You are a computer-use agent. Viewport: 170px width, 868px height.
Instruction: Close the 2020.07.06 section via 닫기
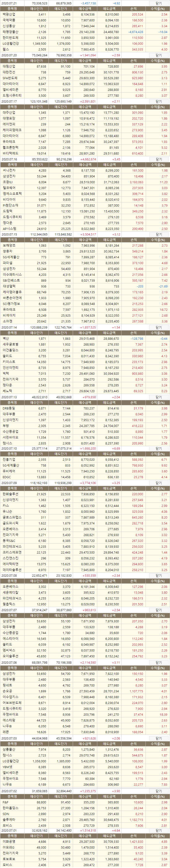pos(159,662)
